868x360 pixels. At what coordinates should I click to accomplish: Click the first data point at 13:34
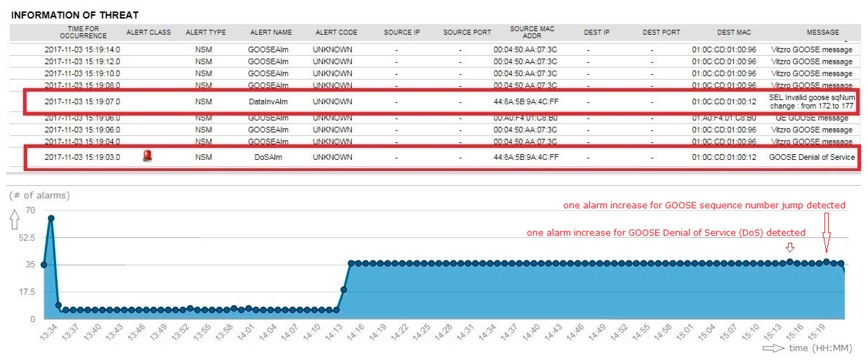[x=44, y=265]
